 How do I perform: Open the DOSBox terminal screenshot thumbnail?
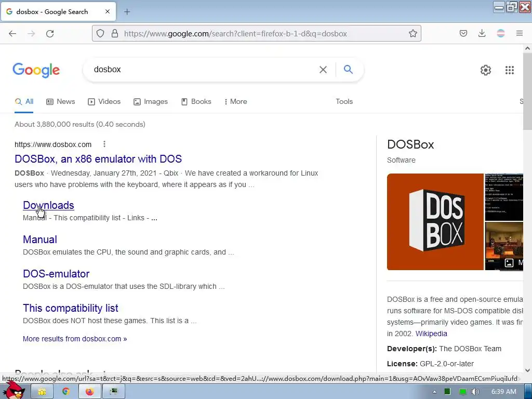[x=504, y=197]
